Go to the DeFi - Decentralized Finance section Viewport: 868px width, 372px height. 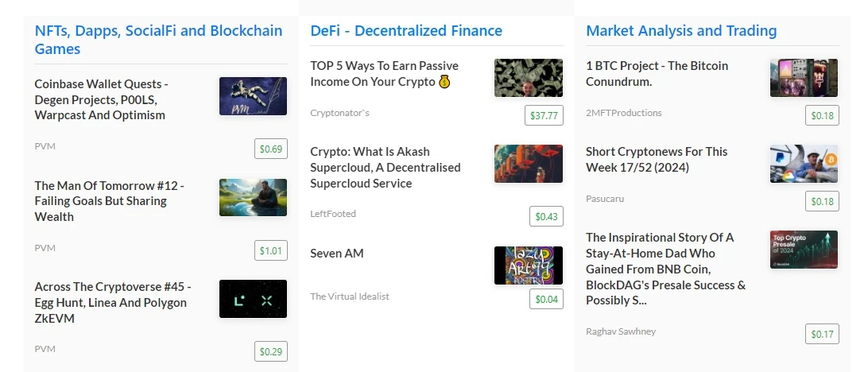coord(406,30)
